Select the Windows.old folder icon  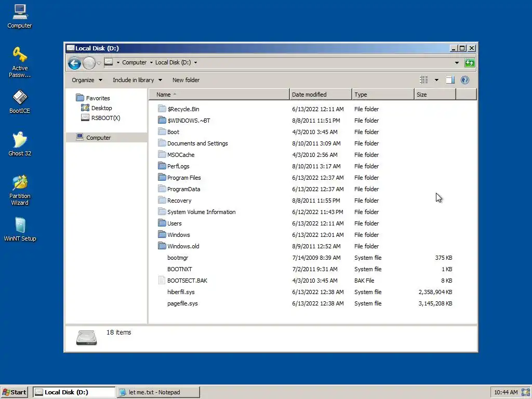162,246
